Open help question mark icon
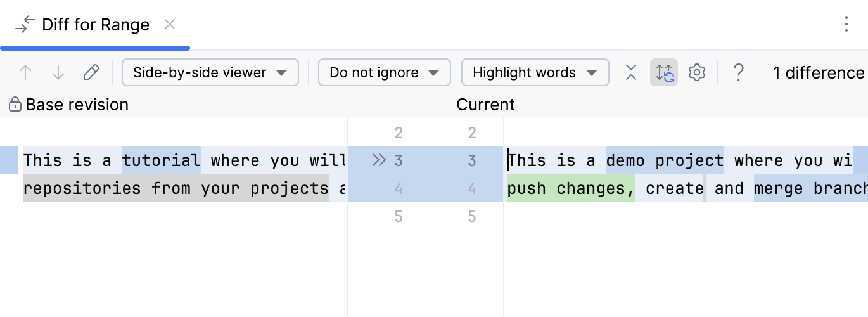868x317 pixels. coord(738,73)
